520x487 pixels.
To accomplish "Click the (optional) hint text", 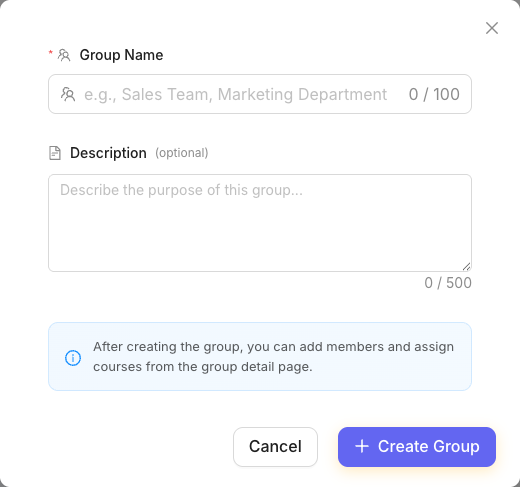I will click(182, 153).
